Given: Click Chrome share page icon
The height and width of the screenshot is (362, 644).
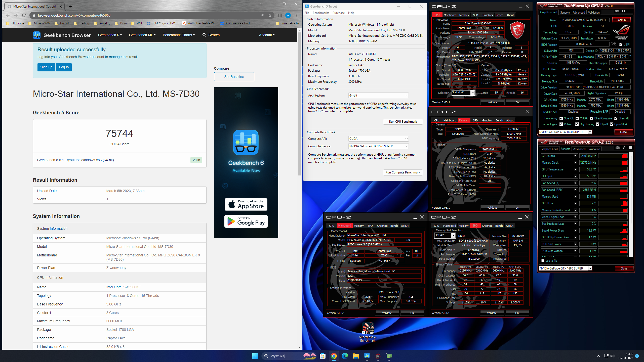Looking at the screenshot, I should [x=262, y=15].
